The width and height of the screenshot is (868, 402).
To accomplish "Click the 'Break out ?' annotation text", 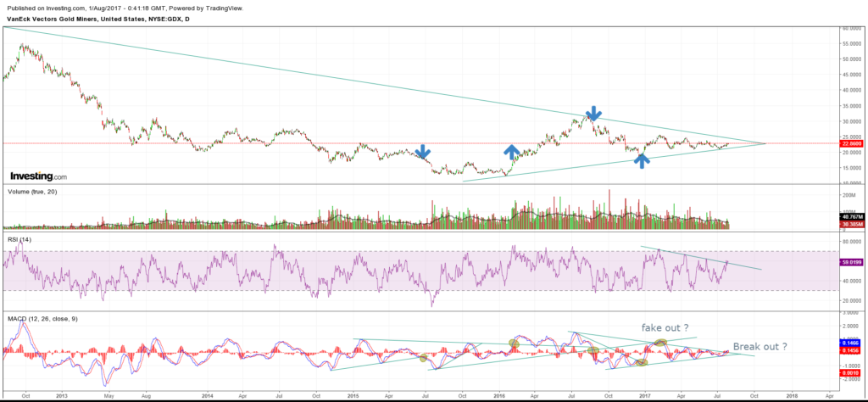I will tap(760, 347).
